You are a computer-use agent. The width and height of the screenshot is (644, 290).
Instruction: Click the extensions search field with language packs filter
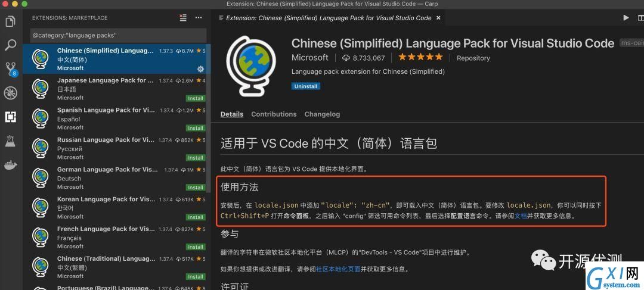tap(118, 36)
